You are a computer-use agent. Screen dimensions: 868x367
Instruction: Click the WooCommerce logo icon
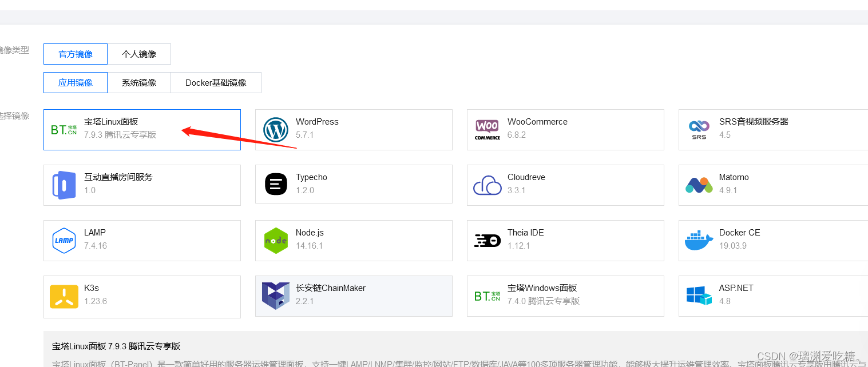tap(487, 130)
